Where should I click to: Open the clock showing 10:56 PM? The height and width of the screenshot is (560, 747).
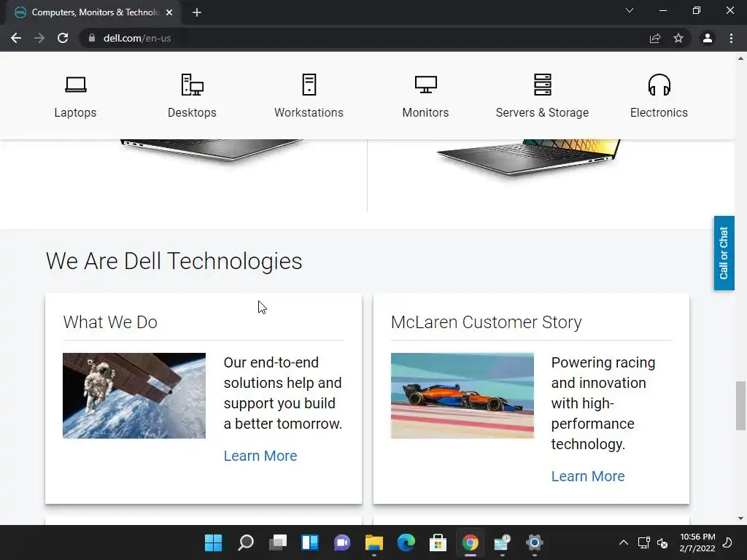(x=697, y=542)
